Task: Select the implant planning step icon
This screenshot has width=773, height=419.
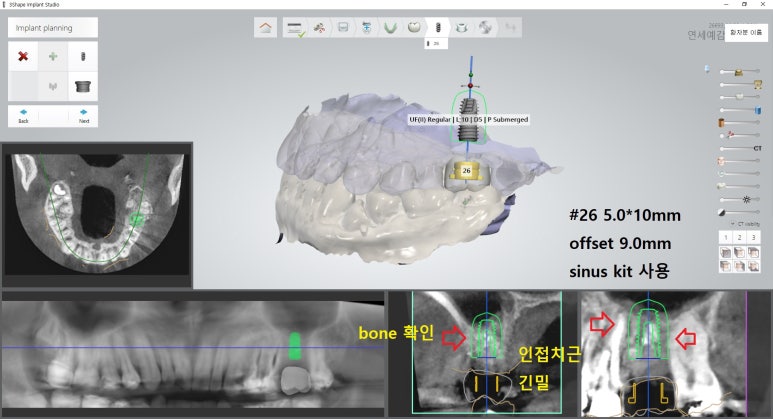Action: tap(437, 27)
